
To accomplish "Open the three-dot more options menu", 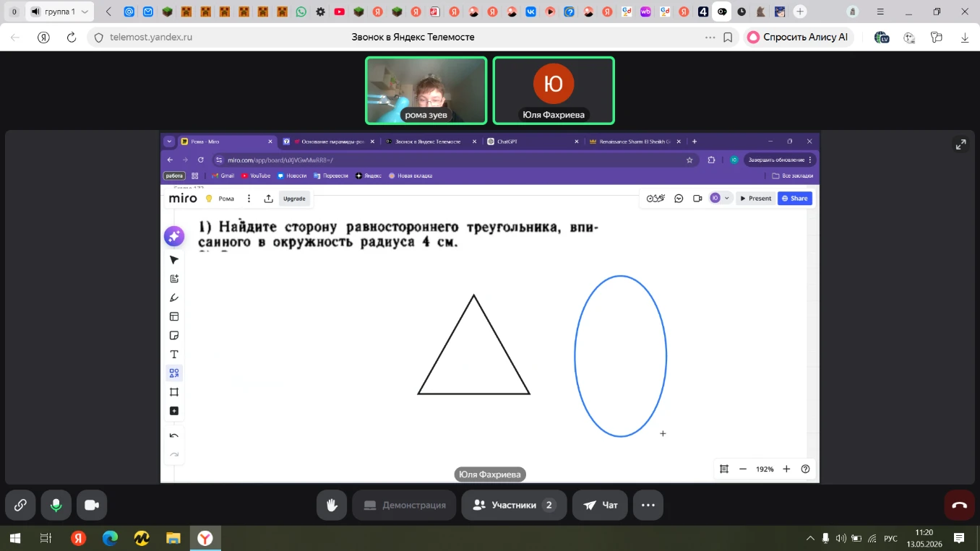I will tap(648, 505).
